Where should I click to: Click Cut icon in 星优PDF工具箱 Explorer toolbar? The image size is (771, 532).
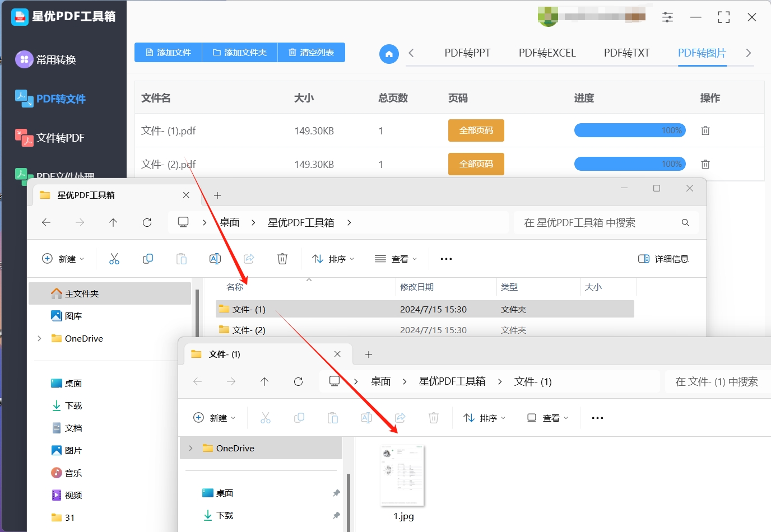(x=114, y=259)
